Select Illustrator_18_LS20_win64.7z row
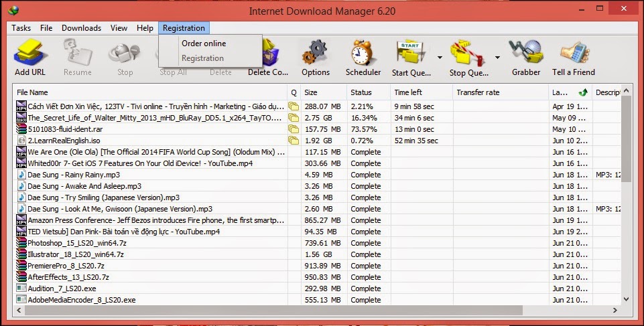This screenshot has height=326, width=644. point(317,254)
